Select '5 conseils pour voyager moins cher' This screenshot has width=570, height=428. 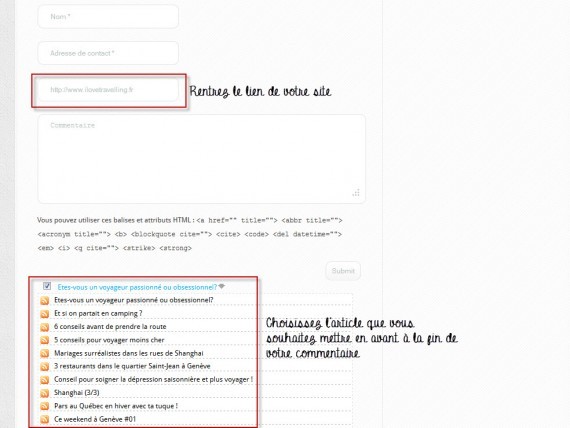point(109,340)
